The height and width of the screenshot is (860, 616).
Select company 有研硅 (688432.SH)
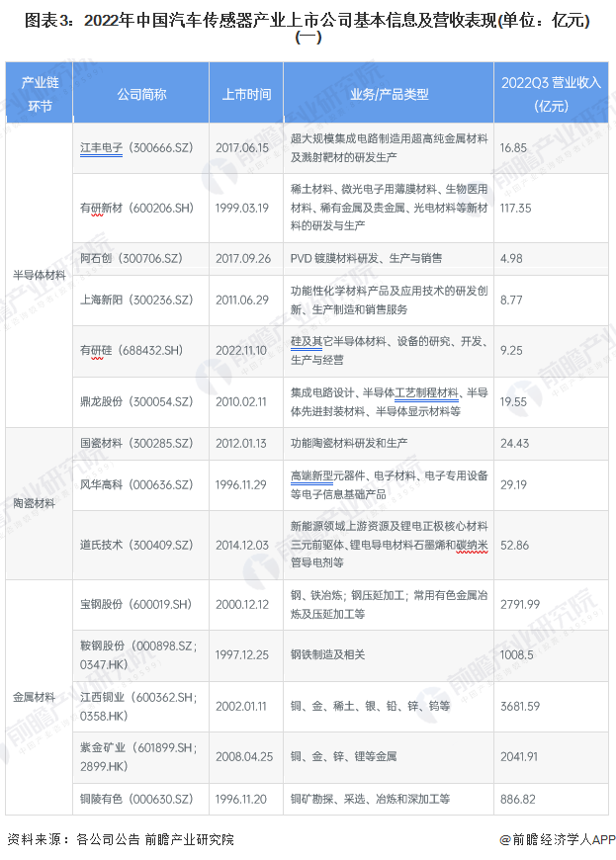[x=132, y=351]
